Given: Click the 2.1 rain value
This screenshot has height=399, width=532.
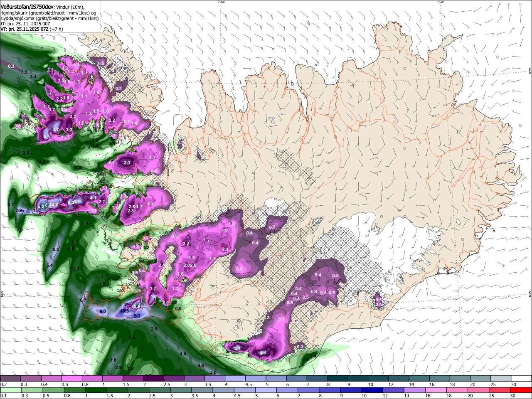Looking at the screenshot, I should 76,269.
